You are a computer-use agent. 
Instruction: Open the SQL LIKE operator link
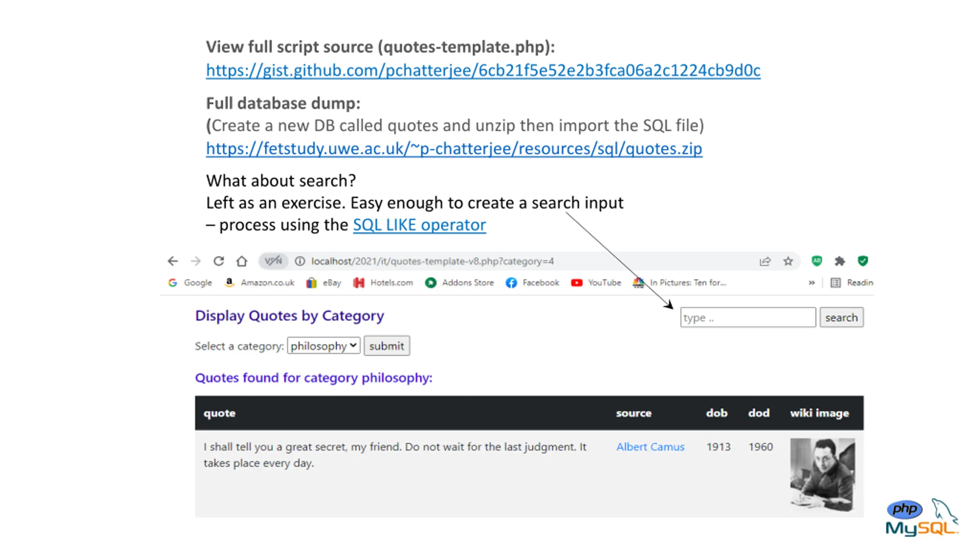pos(419,225)
